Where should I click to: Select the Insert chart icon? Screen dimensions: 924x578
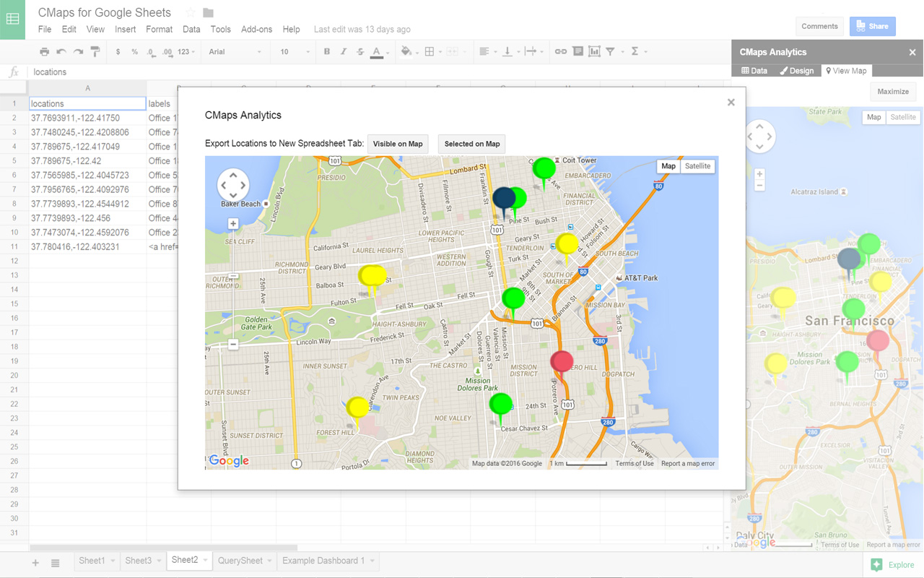click(x=594, y=51)
